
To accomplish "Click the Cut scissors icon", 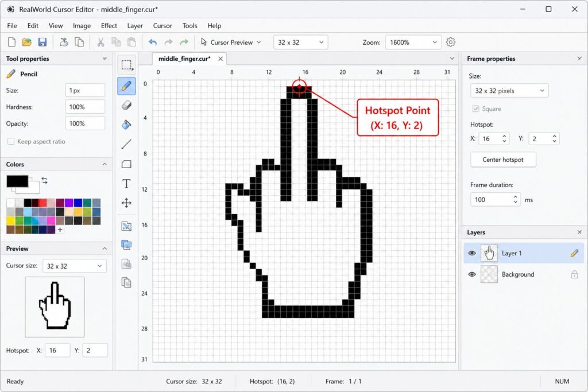I will (x=100, y=42).
